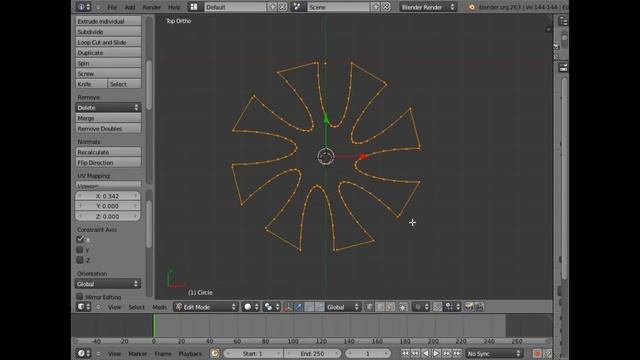The height and width of the screenshot is (360, 640).
Task: Open the proportional editing selector
Action: point(421,307)
